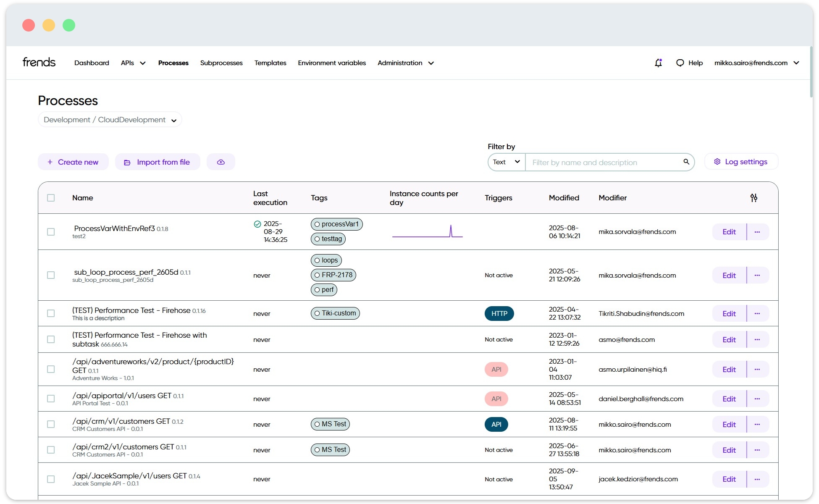Go to the Subprocesses tab
The width and height of the screenshot is (819, 504).
(x=221, y=63)
